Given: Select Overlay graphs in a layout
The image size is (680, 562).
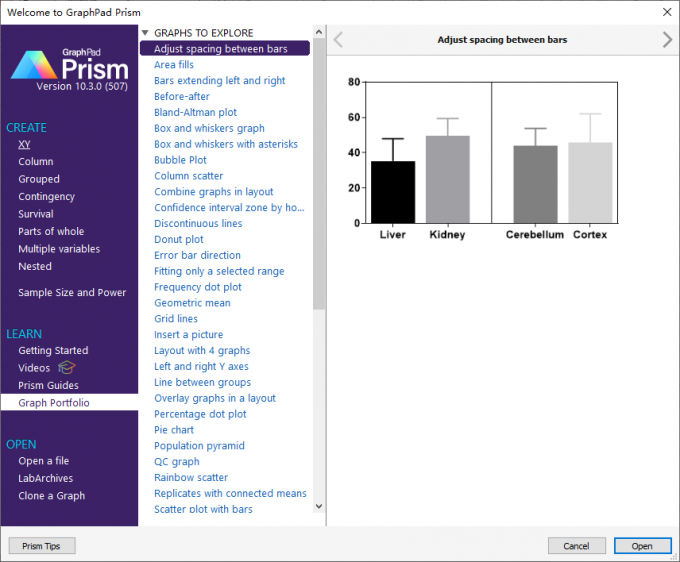Looking at the screenshot, I should tap(215, 398).
